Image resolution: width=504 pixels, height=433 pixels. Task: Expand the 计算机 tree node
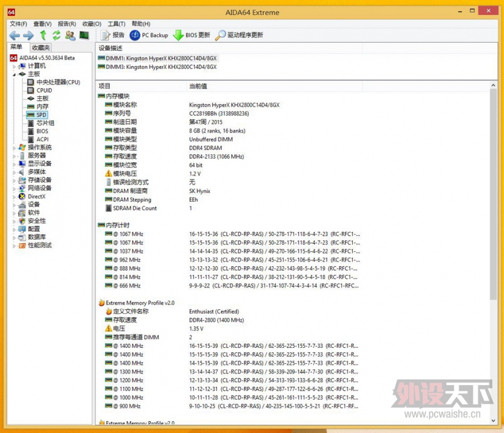coord(14,67)
